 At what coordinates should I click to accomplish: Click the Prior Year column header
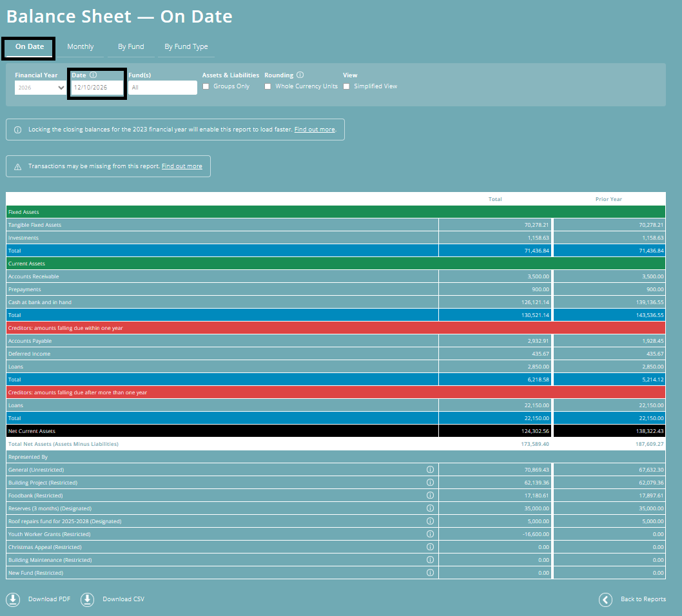click(609, 199)
